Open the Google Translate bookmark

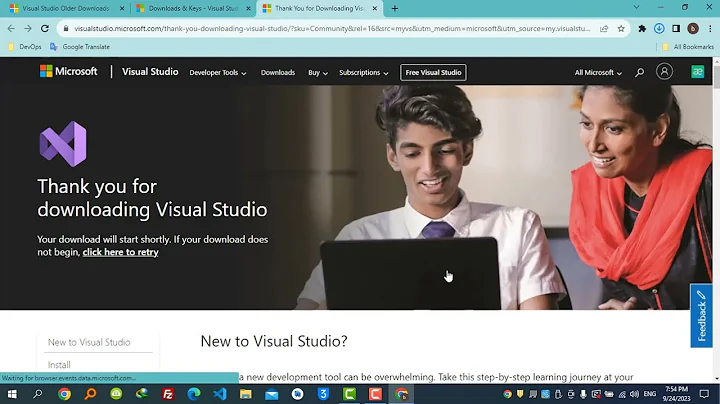[80, 47]
